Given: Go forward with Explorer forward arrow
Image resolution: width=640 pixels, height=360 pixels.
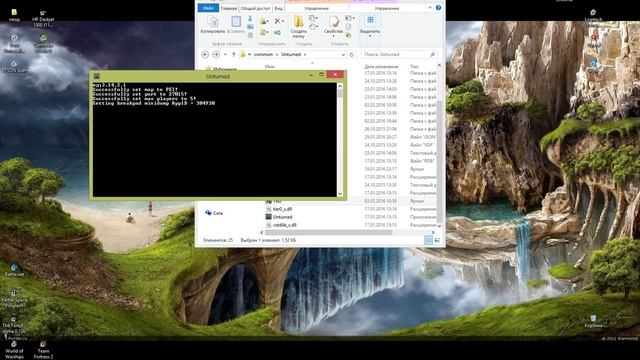Looking at the screenshot, I should pyautogui.click(x=216, y=54).
